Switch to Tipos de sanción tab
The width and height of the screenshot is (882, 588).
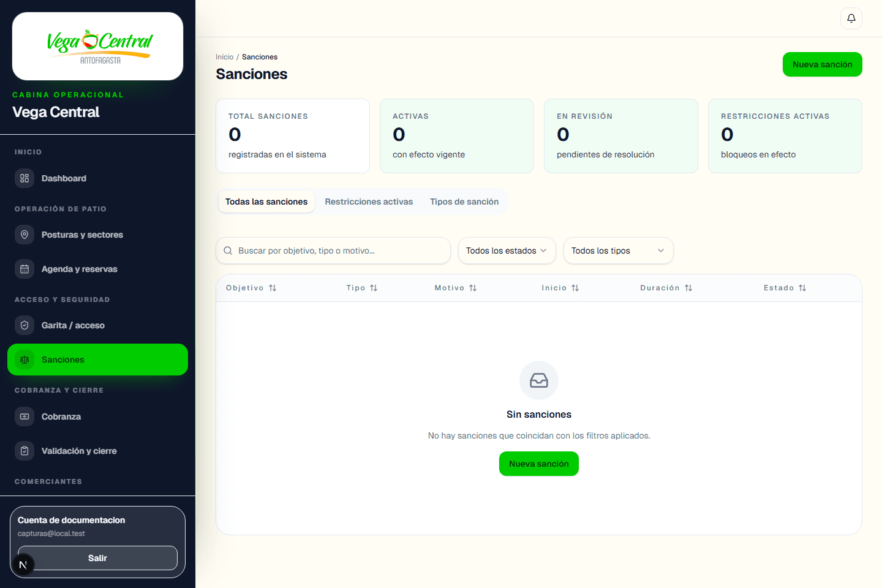click(x=464, y=202)
